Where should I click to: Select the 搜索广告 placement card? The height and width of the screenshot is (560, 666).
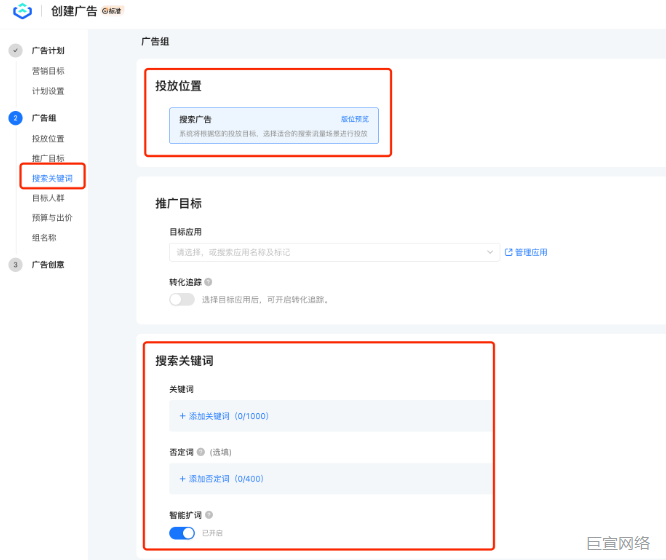point(274,125)
